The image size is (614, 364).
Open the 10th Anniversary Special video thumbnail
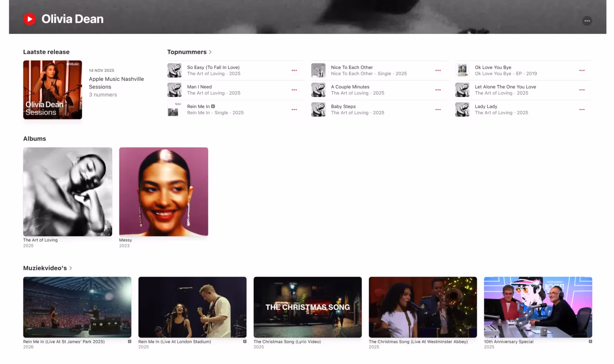(x=537, y=307)
